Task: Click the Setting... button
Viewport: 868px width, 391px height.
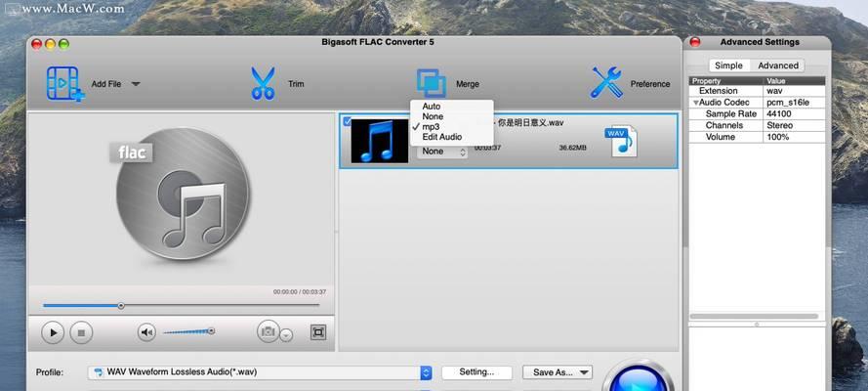Action: (x=476, y=372)
